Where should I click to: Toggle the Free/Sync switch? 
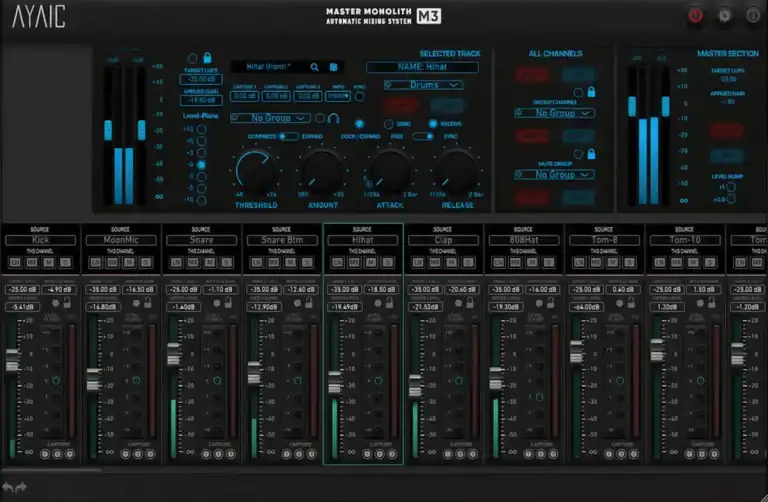tap(423, 136)
